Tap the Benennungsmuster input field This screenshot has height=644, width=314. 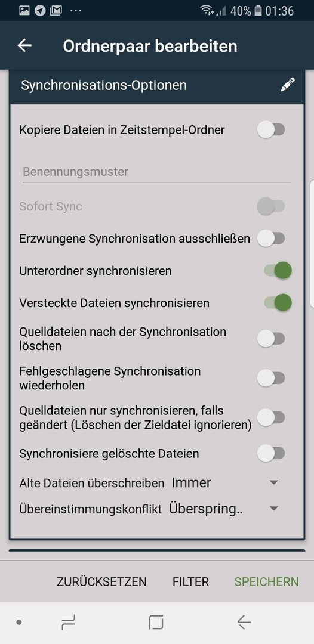[156, 172]
